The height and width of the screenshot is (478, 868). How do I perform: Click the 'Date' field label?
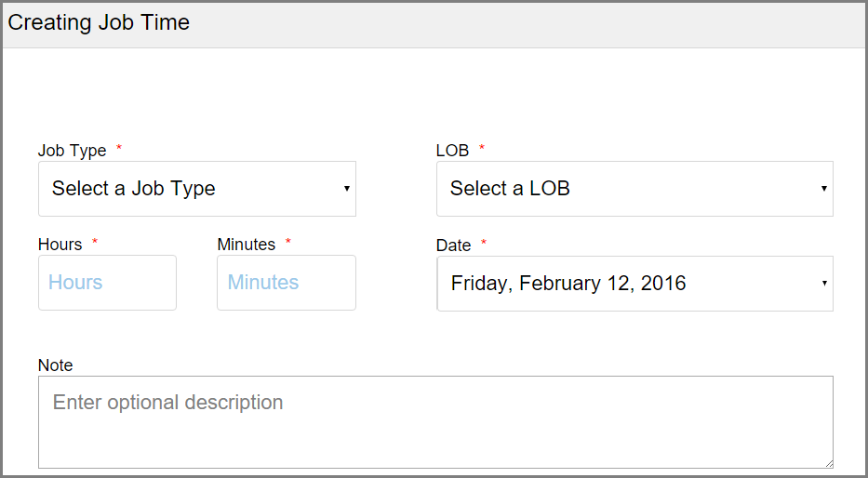[453, 246]
